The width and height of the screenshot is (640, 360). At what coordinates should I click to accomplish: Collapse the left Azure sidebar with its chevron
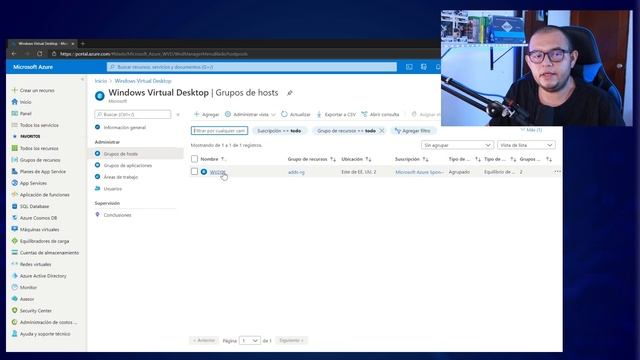(x=82, y=80)
